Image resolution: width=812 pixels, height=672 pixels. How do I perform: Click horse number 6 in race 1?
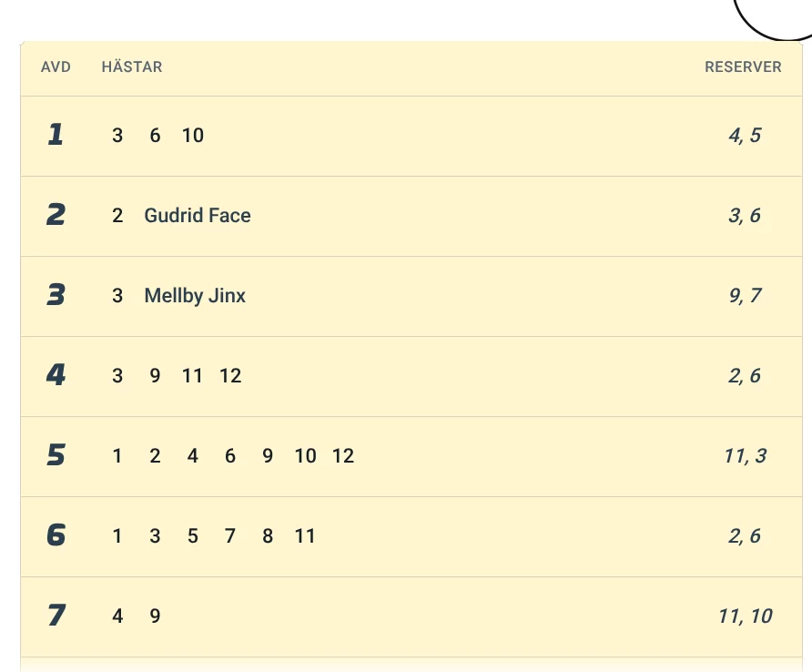[x=155, y=136]
